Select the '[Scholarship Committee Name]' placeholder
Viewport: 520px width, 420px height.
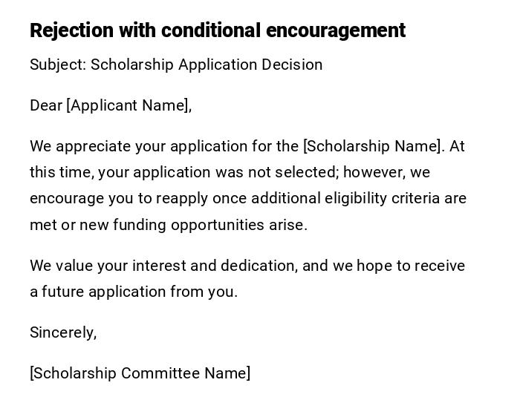[x=140, y=373]
